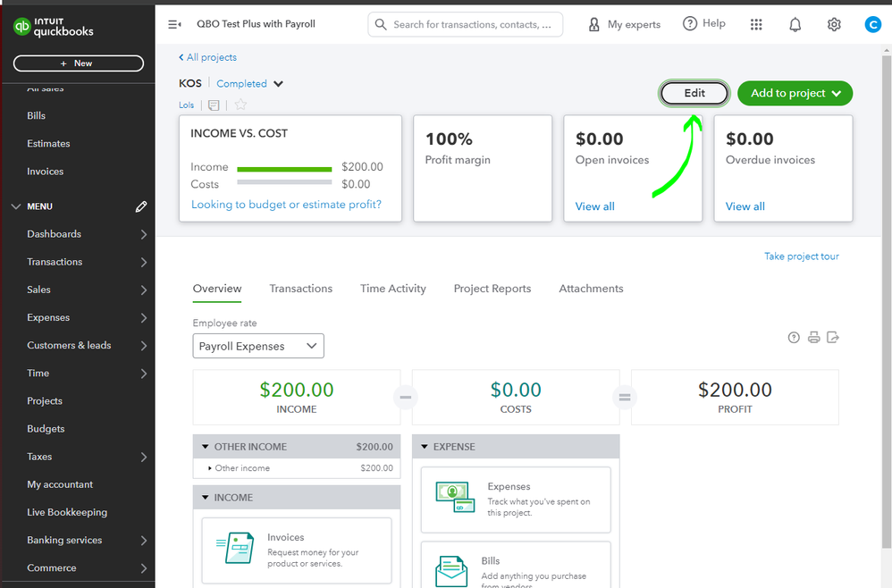Click the pencil icon to edit the menu
Screen dimensions: 892x588
point(141,206)
